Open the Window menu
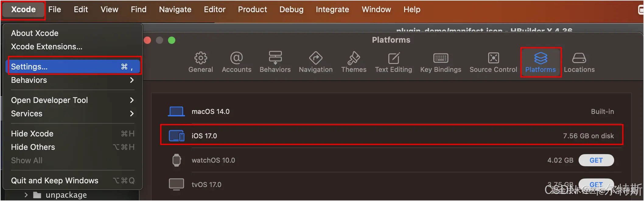The image size is (644, 201). pyautogui.click(x=376, y=9)
